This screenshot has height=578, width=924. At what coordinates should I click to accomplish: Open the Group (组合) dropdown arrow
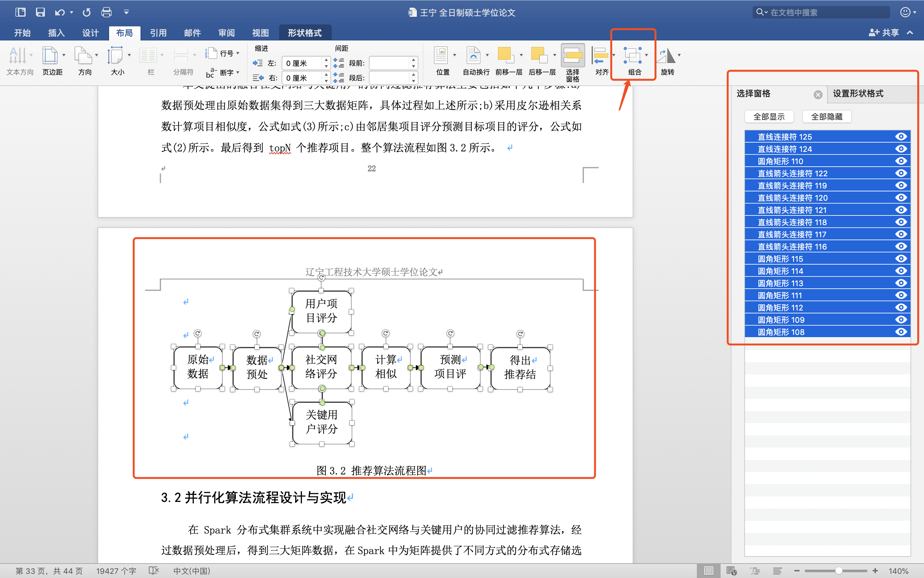646,55
